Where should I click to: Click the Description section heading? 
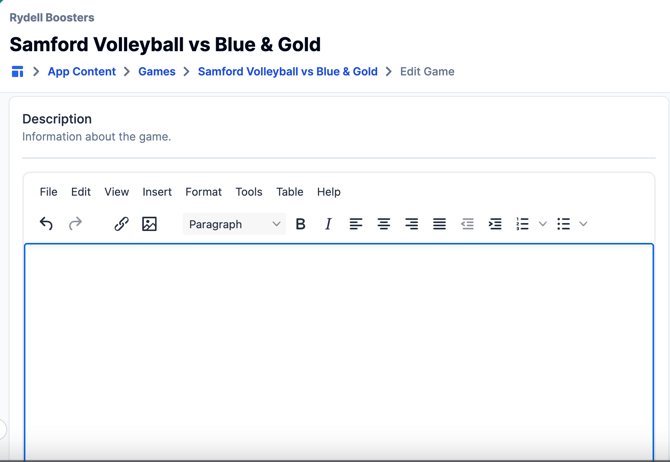click(x=57, y=119)
